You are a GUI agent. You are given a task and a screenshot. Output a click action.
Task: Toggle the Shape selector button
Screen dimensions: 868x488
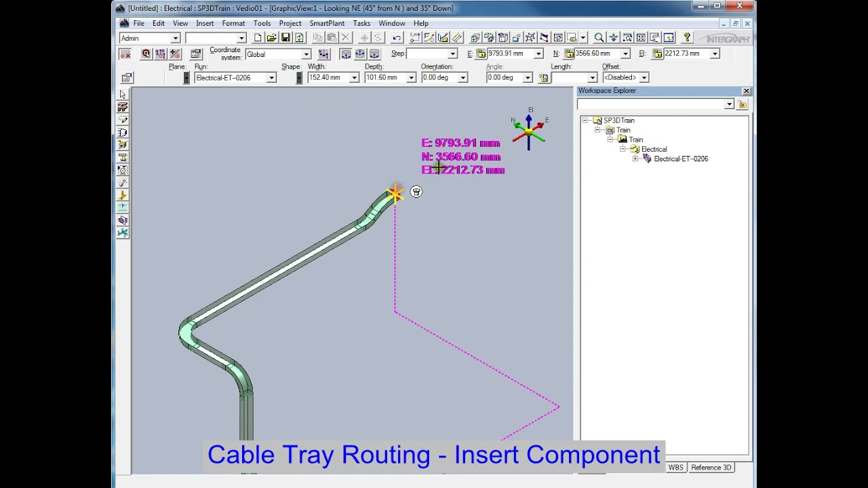299,77
